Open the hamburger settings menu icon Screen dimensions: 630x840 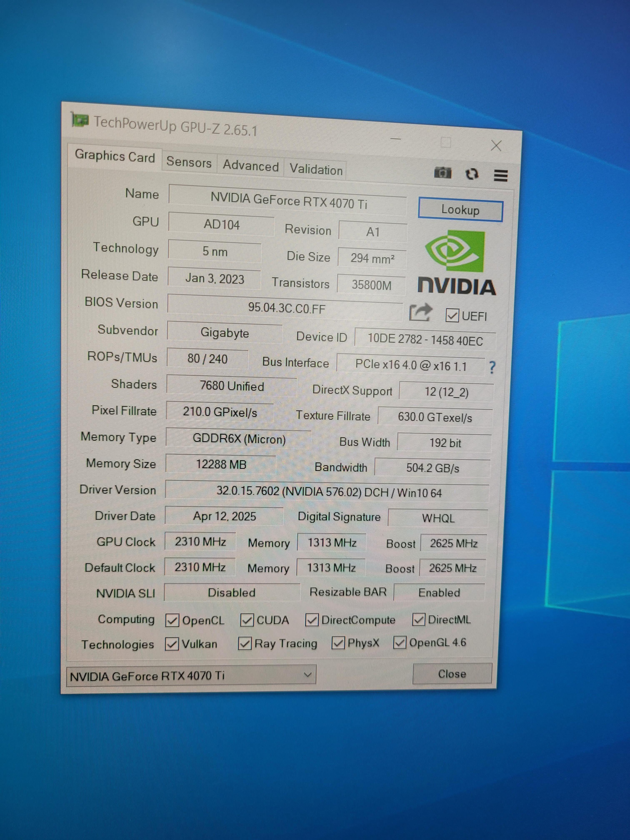click(501, 175)
